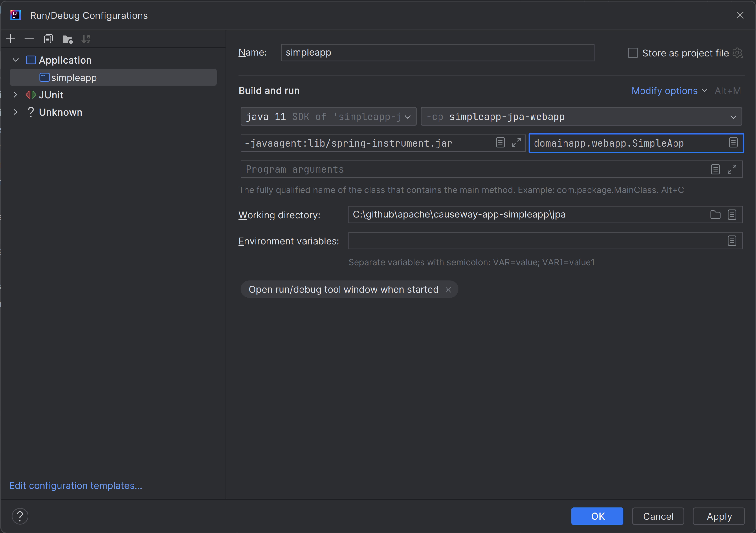
Task: Click Environment variables edit icon
Action: [732, 241]
